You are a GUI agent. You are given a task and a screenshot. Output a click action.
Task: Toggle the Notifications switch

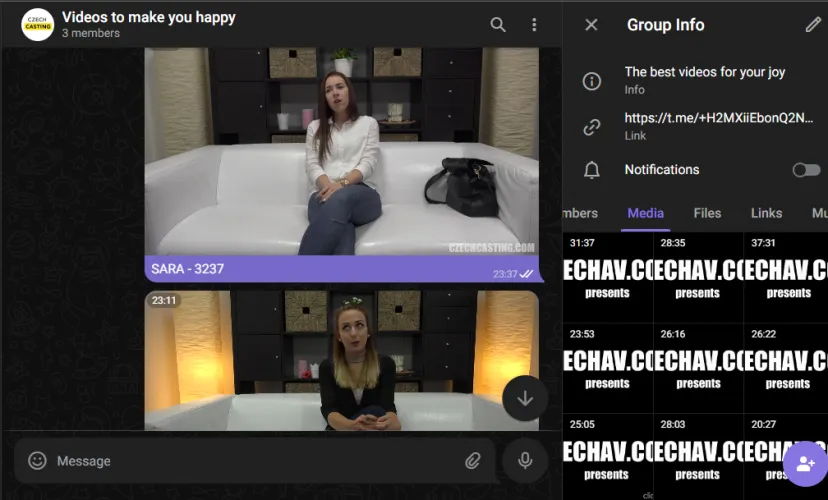(x=806, y=169)
